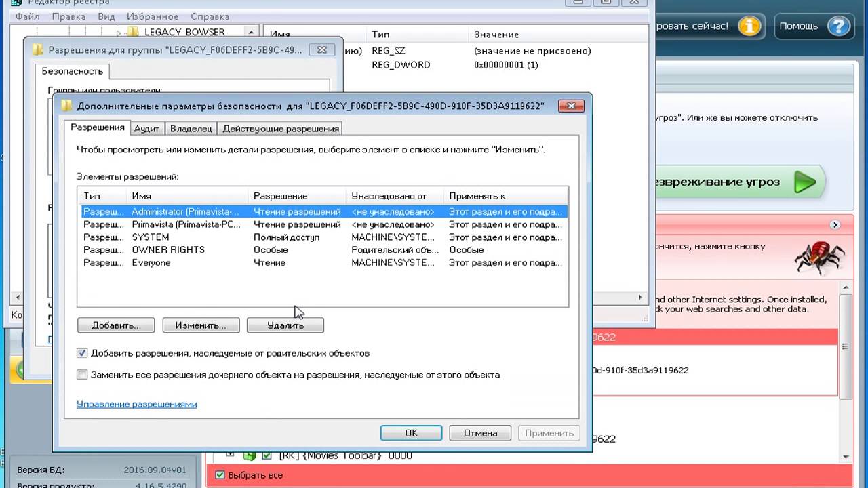The image size is (868, 488).
Task: Select the OWNER RIGHTS permission entry
Action: coord(323,250)
